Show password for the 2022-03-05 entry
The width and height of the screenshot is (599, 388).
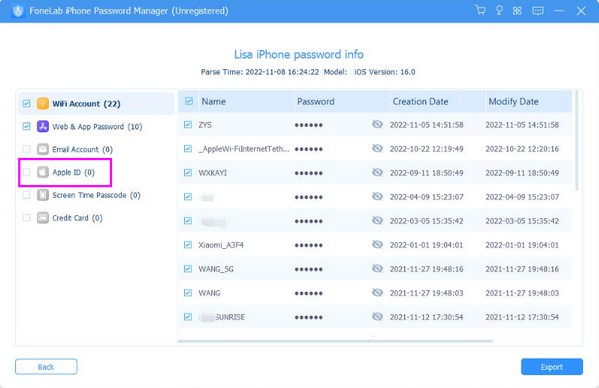coord(377,221)
